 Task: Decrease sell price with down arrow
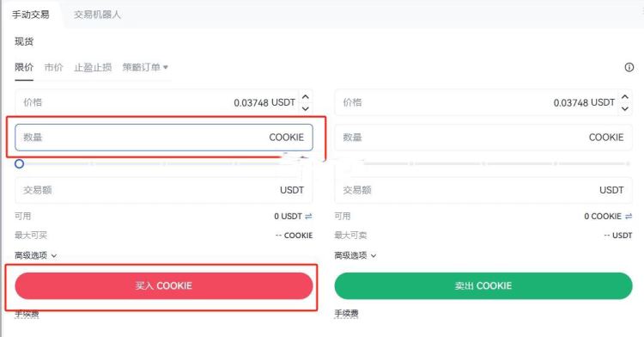pyautogui.click(x=625, y=108)
